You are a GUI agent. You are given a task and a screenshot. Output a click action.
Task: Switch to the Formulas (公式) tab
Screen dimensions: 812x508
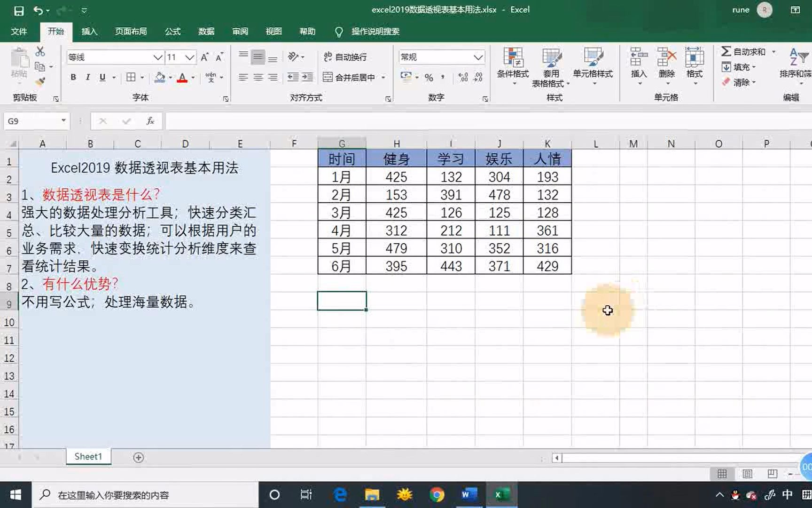(x=172, y=32)
